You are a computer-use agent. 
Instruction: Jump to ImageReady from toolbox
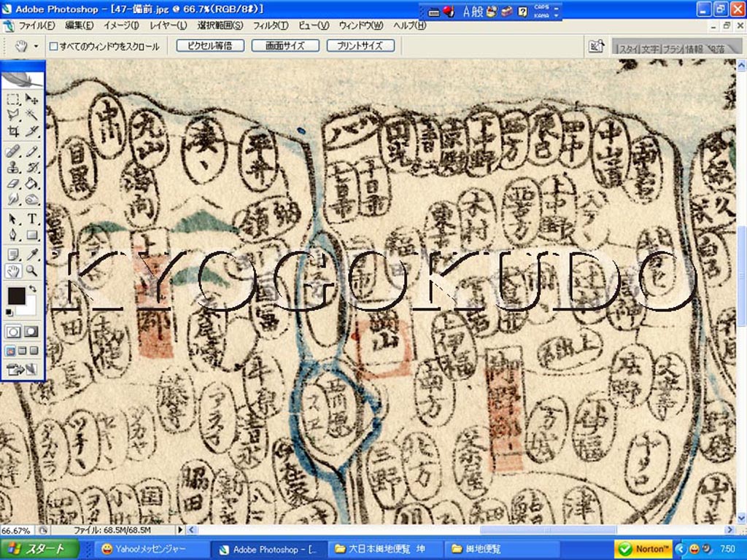pyautogui.click(x=23, y=370)
